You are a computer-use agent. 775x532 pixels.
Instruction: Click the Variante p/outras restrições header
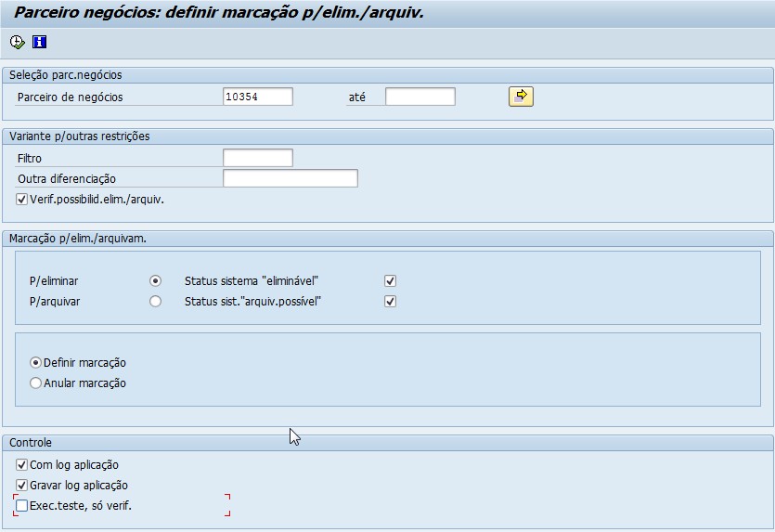click(x=79, y=136)
